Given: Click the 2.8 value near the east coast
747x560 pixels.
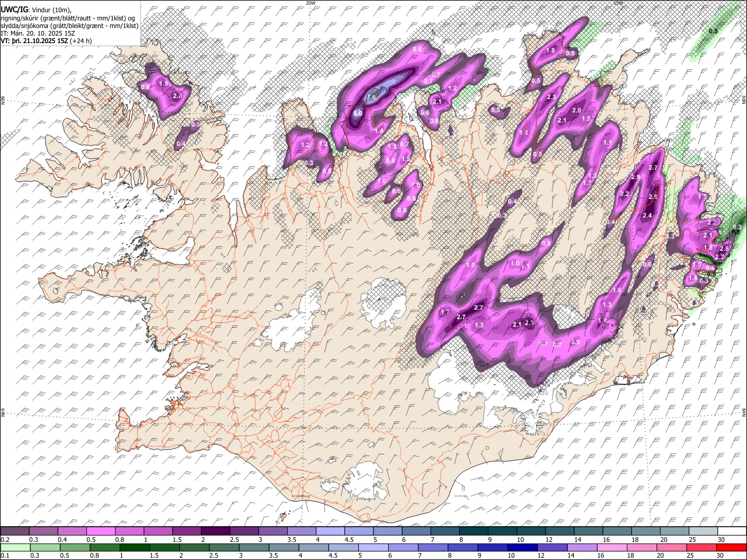Looking at the screenshot, I should pyautogui.click(x=724, y=249).
